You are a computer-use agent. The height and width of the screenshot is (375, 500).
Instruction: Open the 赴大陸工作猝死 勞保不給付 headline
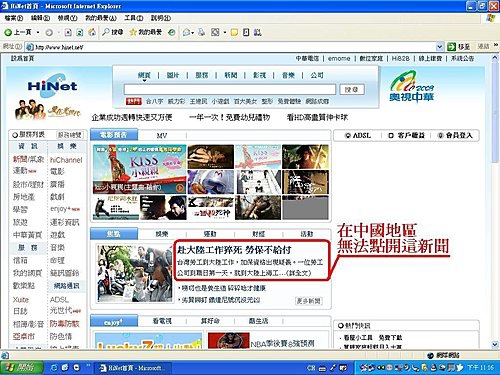pos(234,250)
